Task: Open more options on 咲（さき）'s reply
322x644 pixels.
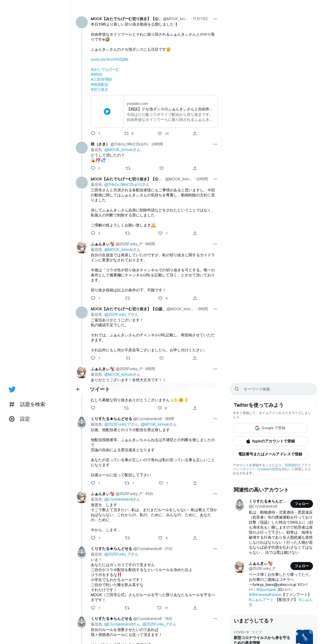Action: click(215, 144)
